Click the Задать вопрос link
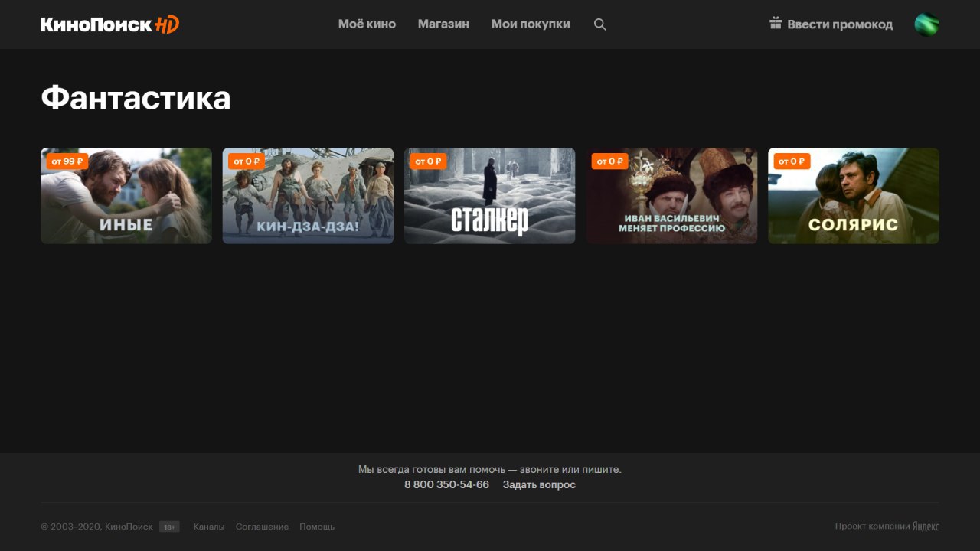The width and height of the screenshot is (980, 551). 539,484
